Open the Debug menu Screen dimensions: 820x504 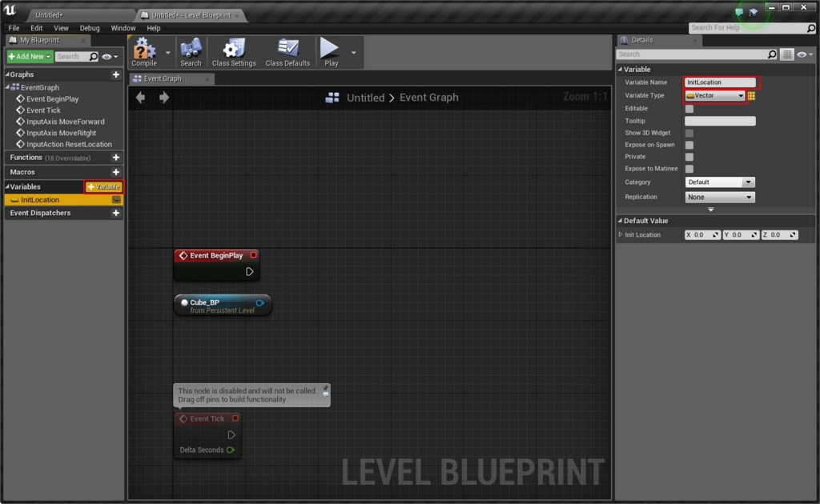coord(90,28)
